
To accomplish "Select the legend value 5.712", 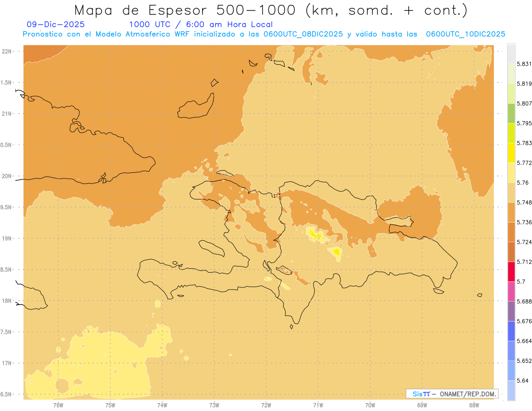I will click(524, 262).
